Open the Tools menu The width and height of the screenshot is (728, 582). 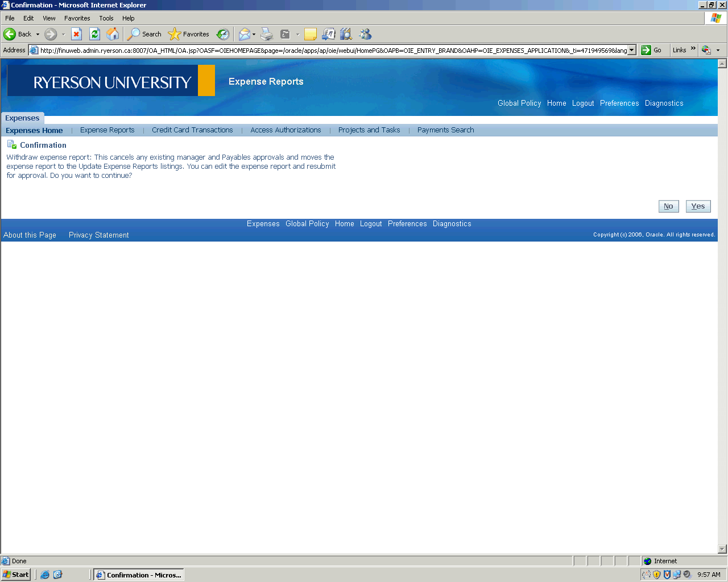point(106,18)
